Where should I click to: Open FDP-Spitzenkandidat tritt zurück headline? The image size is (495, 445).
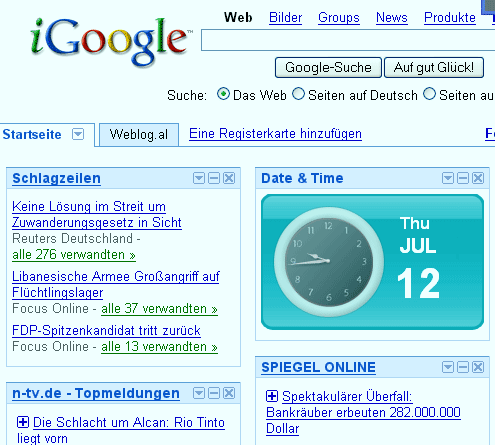pyautogui.click(x=106, y=331)
